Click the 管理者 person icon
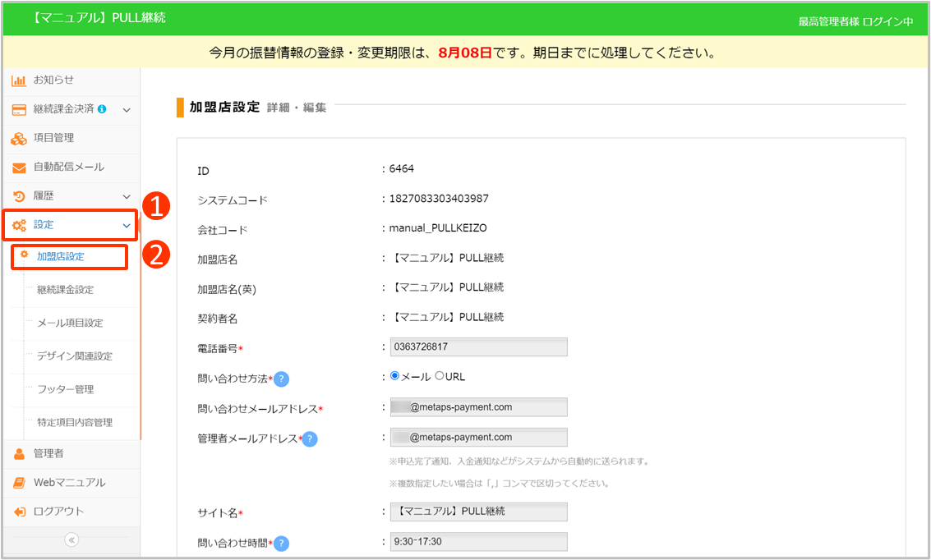The height and width of the screenshot is (560, 931). click(19, 454)
